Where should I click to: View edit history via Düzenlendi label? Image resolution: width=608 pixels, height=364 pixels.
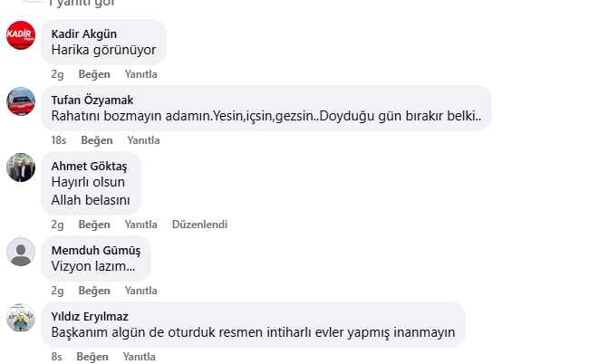199,225
